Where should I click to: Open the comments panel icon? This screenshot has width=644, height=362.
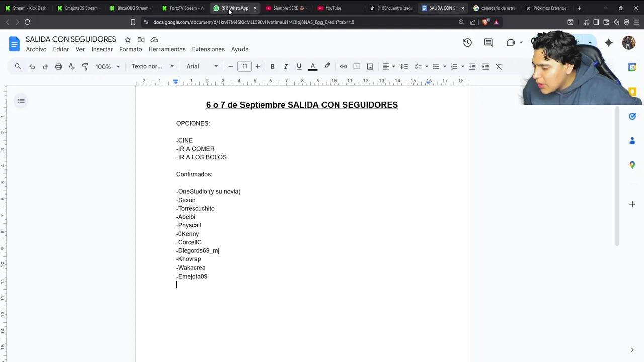(x=488, y=43)
